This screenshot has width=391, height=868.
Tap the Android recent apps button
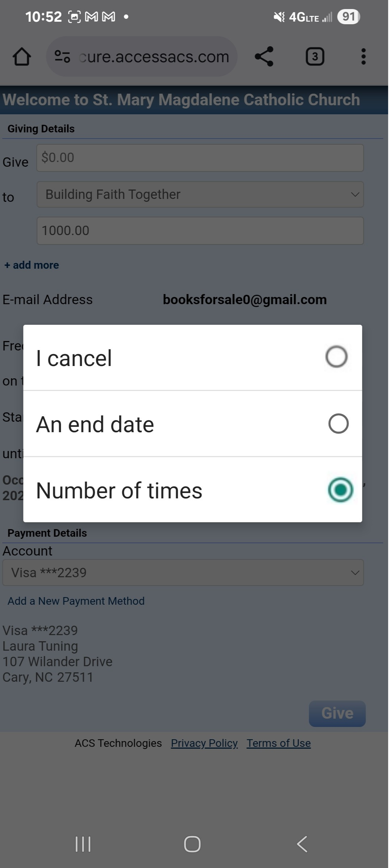click(x=83, y=844)
